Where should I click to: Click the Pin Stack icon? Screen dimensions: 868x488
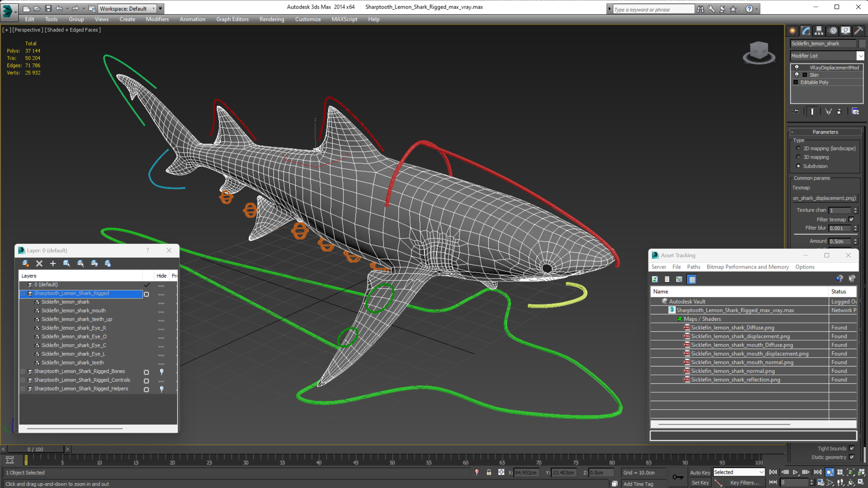pyautogui.click(x=796, y=111)
